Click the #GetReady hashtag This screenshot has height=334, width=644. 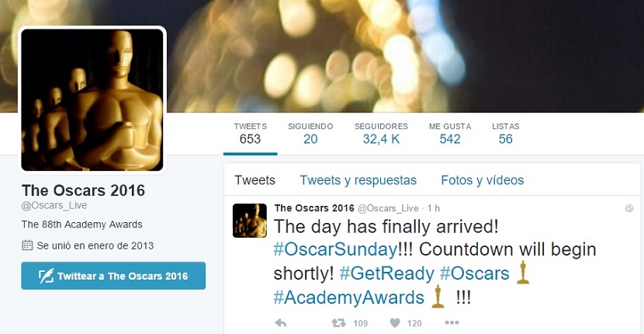(387, 273)
